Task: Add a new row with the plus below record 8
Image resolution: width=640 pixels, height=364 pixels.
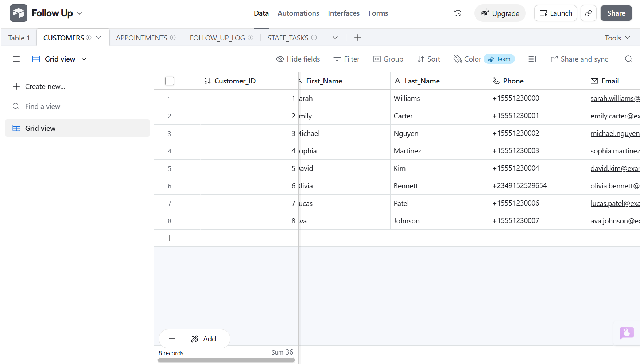Action: [x=170, y=238]
